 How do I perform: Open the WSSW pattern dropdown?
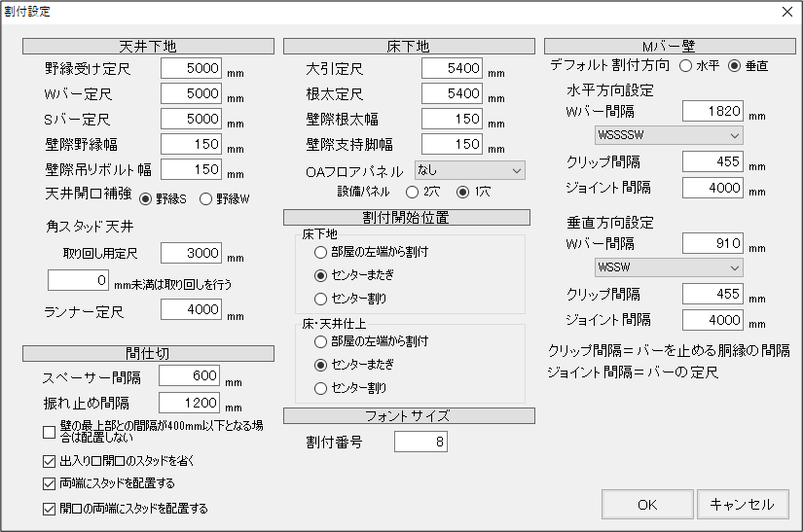pyautogui.click(x=668, y=266)
